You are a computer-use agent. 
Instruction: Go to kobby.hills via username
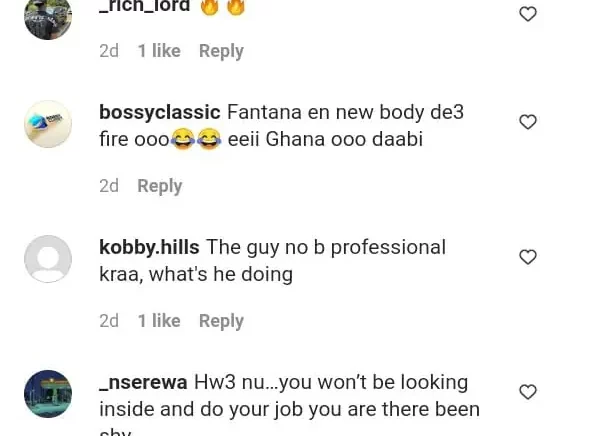[149, 247]
